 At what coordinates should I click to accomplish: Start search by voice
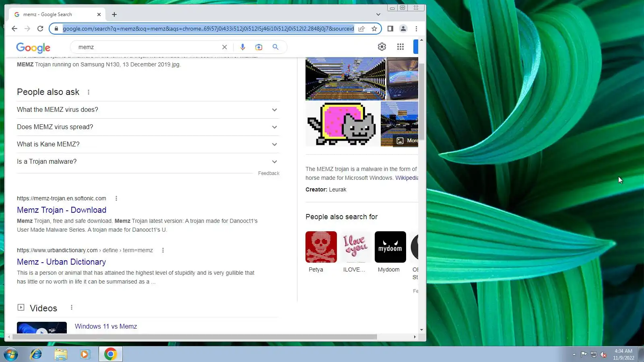(x=243, y=47)
